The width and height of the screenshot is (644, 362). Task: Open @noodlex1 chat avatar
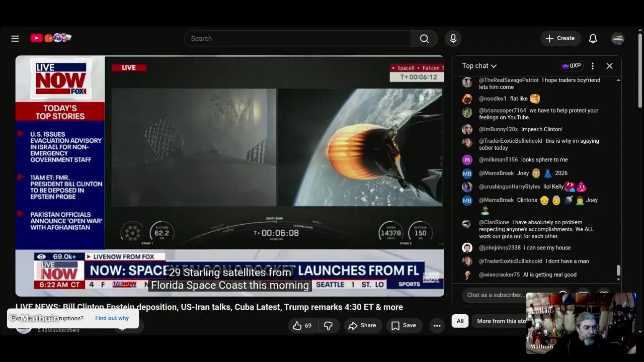[x=467, y=99]
